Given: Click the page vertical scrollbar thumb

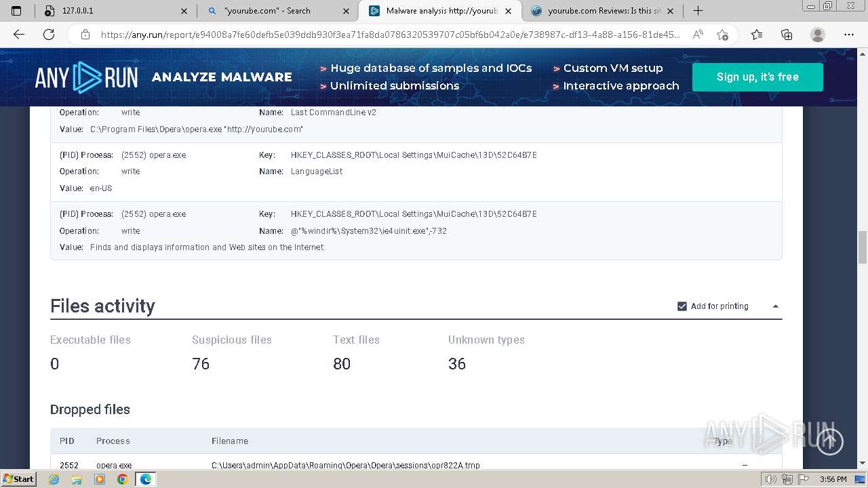Looking at the screenshot, I should (863, 247).
